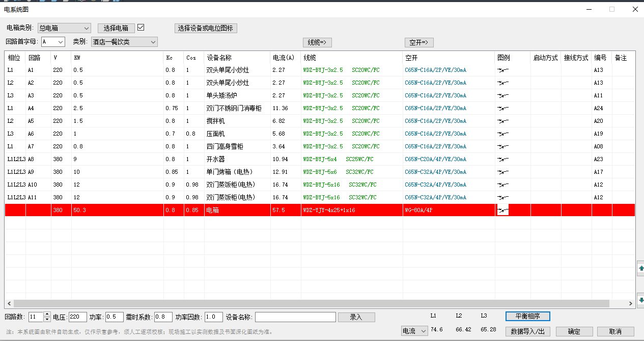Click the breaker symbol icon in row A7

(503, 147)
